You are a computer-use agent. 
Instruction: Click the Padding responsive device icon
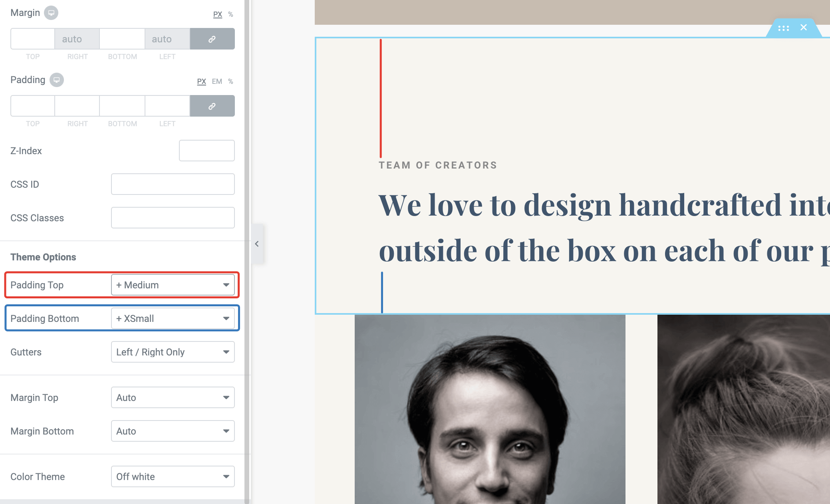pyautogui.click(x=57, y=80)
